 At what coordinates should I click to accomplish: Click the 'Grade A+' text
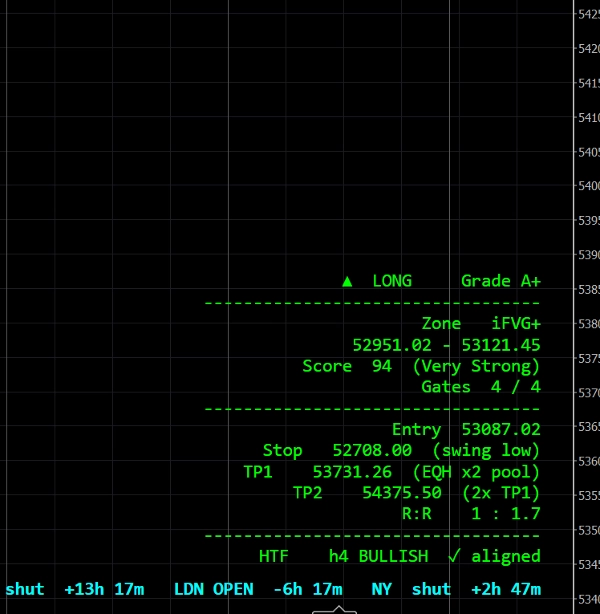(x=501, y=281)
